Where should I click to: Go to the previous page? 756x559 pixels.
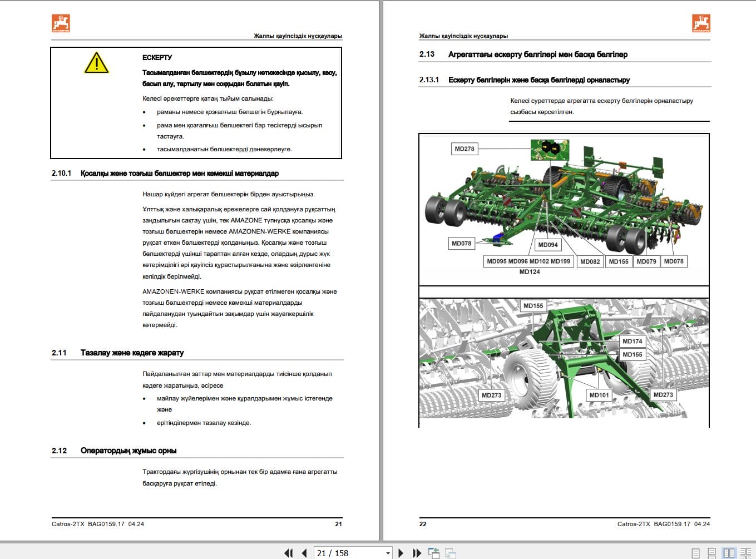coord(304,553)
